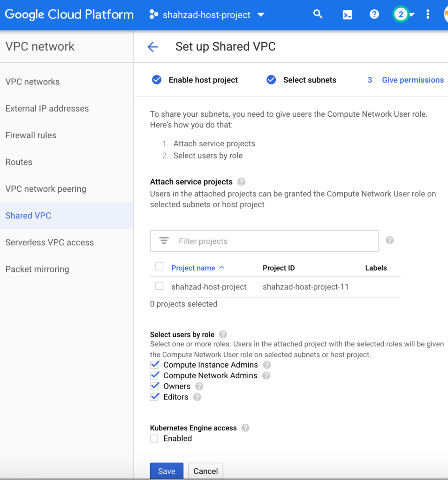Click the Project ID column header
448x480 pixels.
(x=279, y=268)
